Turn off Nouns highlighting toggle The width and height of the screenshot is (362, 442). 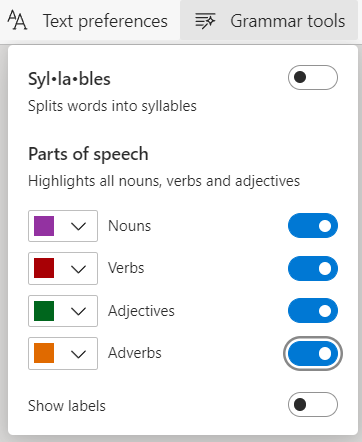click(313, 226)
